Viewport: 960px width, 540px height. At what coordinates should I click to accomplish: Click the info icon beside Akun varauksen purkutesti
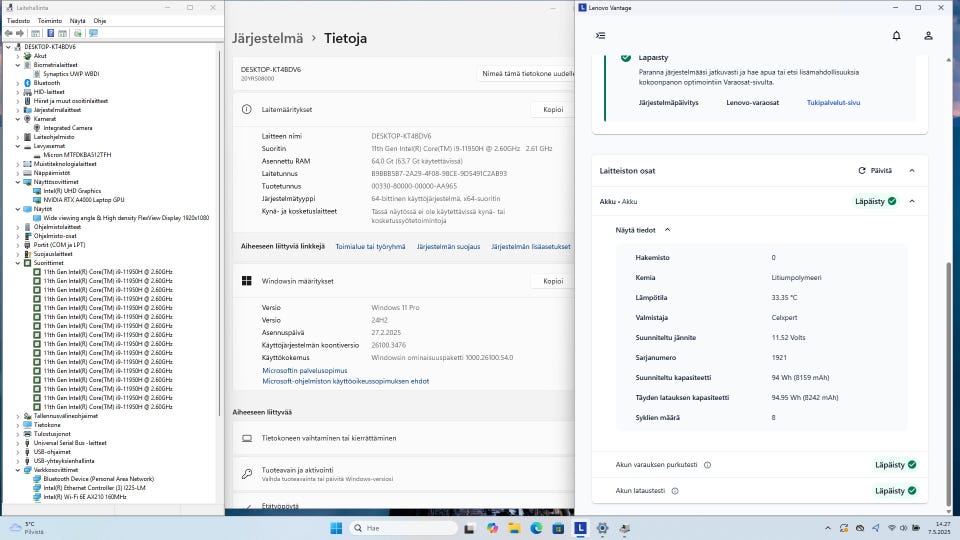(x=707, y=465)
